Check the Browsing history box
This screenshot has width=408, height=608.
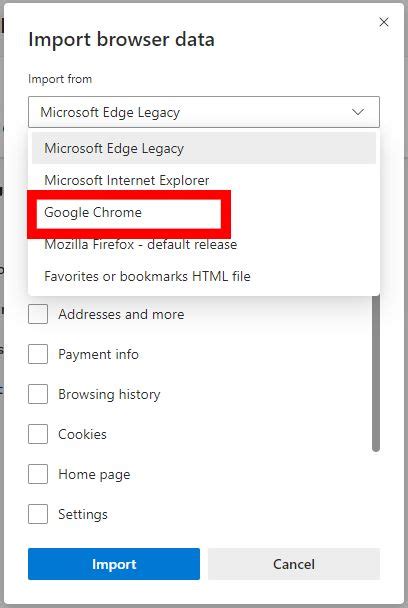[38, 394]
